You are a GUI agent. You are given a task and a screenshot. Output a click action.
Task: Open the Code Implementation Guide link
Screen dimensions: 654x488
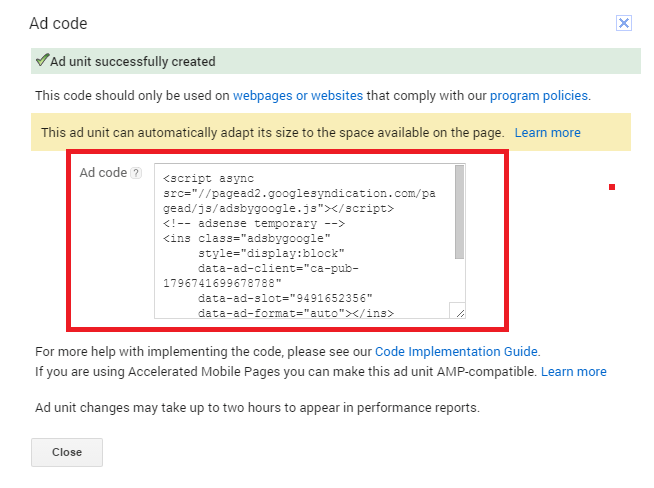click(x=456, y=352)
